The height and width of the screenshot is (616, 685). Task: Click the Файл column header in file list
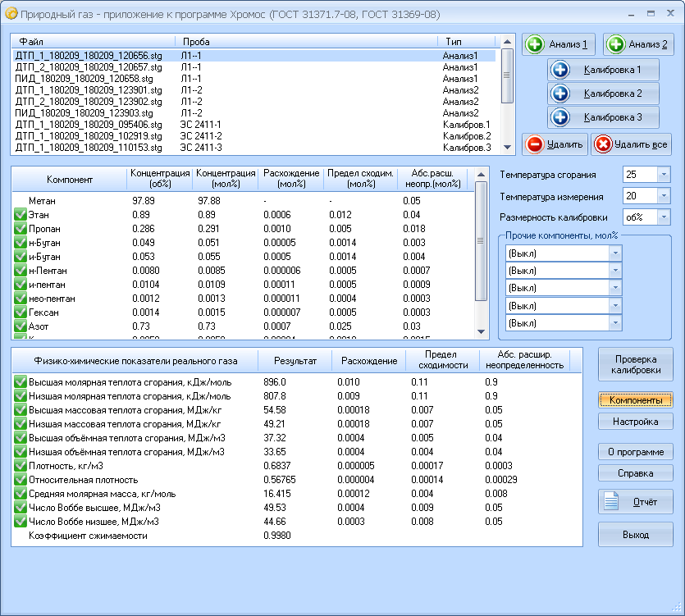tap(92, 41)
